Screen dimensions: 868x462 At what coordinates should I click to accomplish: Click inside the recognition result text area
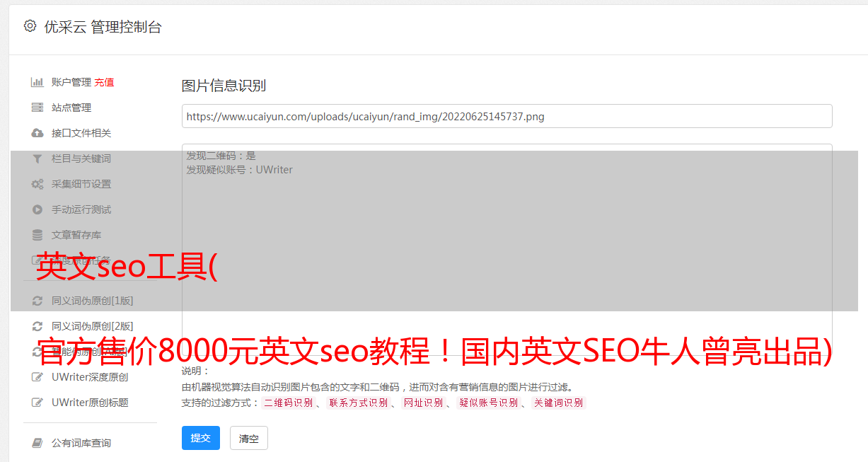[507, 249]
